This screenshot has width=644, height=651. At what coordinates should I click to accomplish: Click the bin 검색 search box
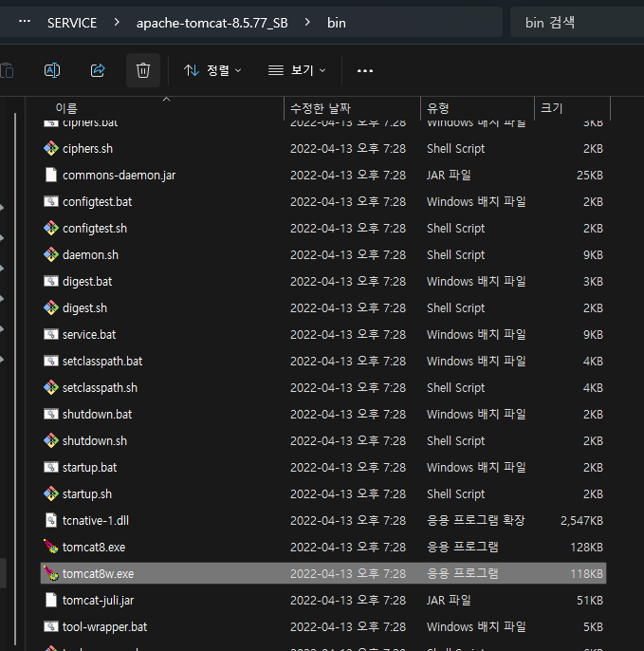(x=577, y=23)
